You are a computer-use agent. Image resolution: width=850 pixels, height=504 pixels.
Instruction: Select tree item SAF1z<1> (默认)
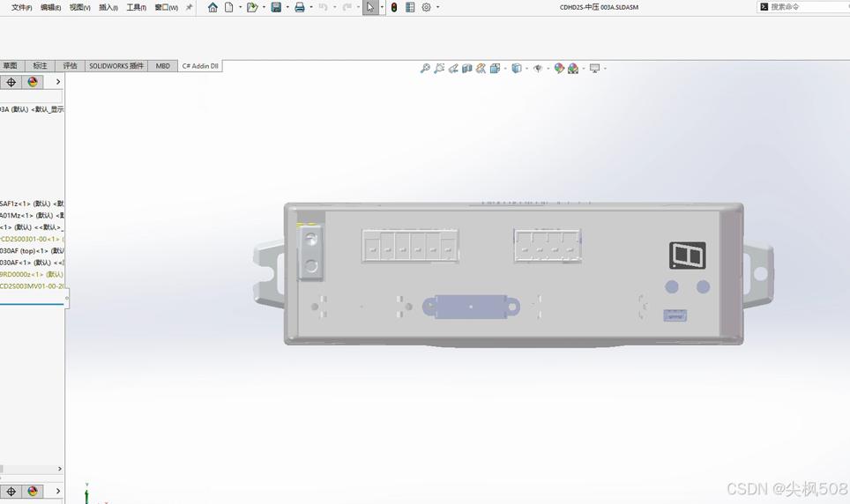coord(32,204)
